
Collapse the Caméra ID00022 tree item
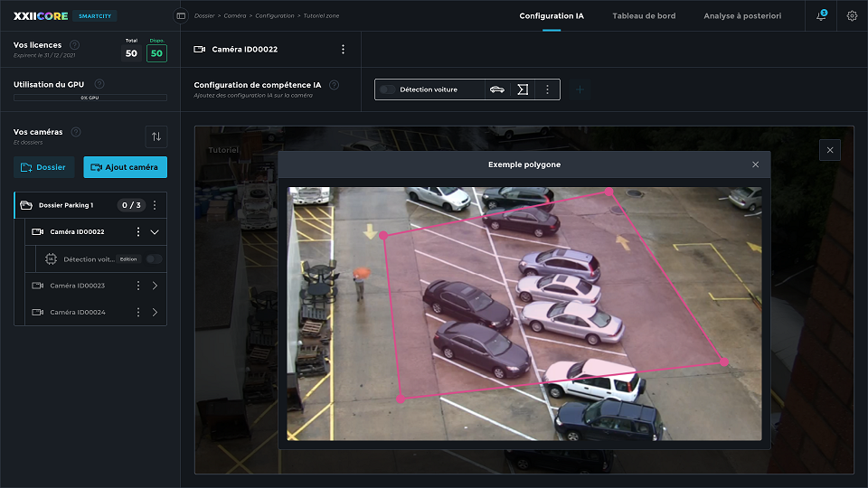[x=155, y=232]
